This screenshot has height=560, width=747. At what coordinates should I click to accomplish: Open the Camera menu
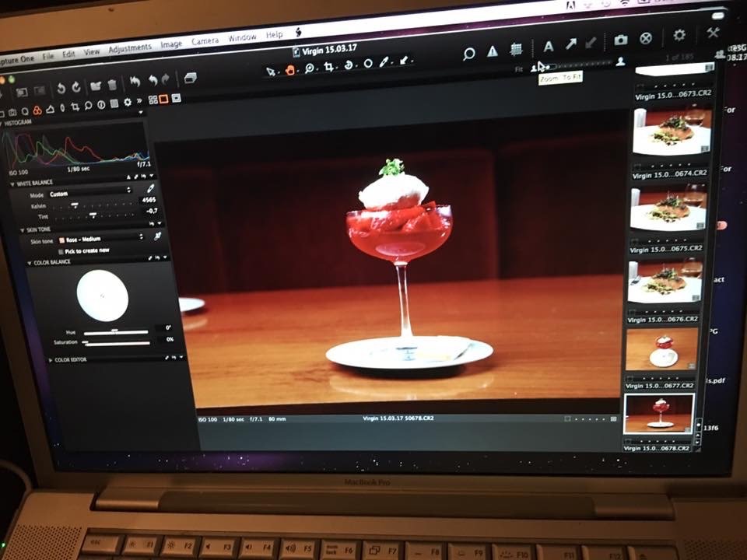click(x=205, y=41)
